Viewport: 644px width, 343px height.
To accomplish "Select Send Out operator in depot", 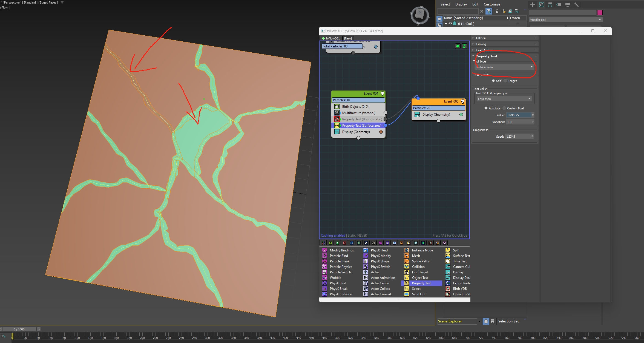I will point(418,294).
